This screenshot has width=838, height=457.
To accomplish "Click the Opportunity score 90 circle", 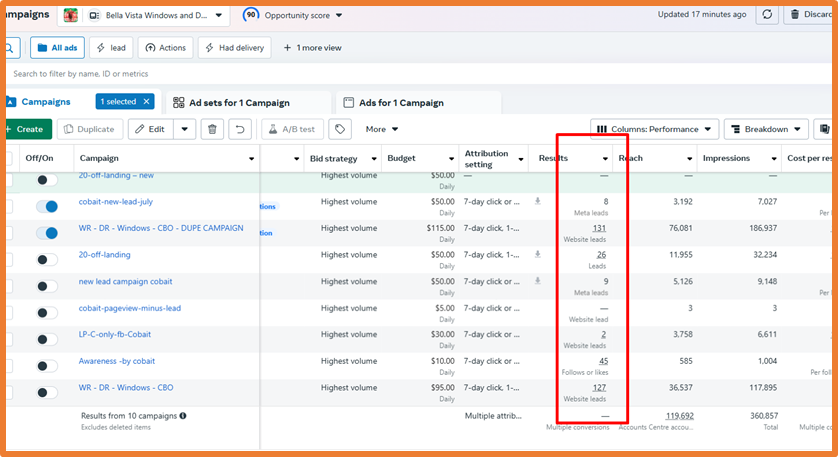I will [x=251, y=15].
